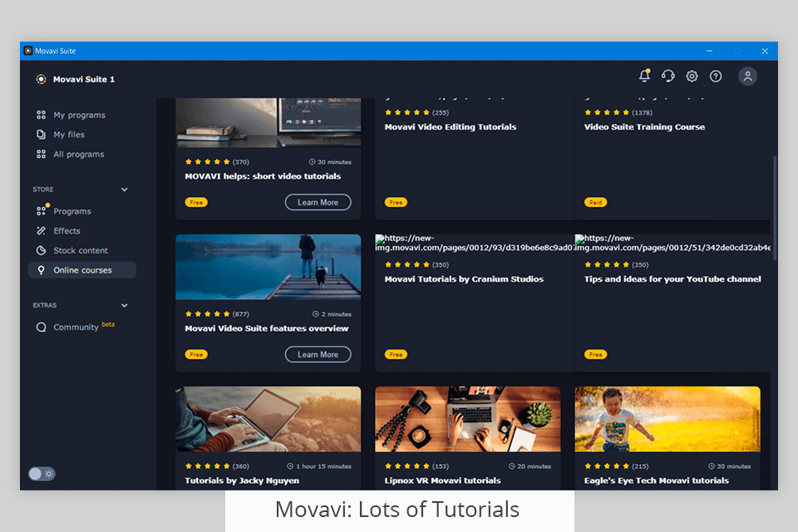
Task: Open settings gear icon
Action: (692, 76)
